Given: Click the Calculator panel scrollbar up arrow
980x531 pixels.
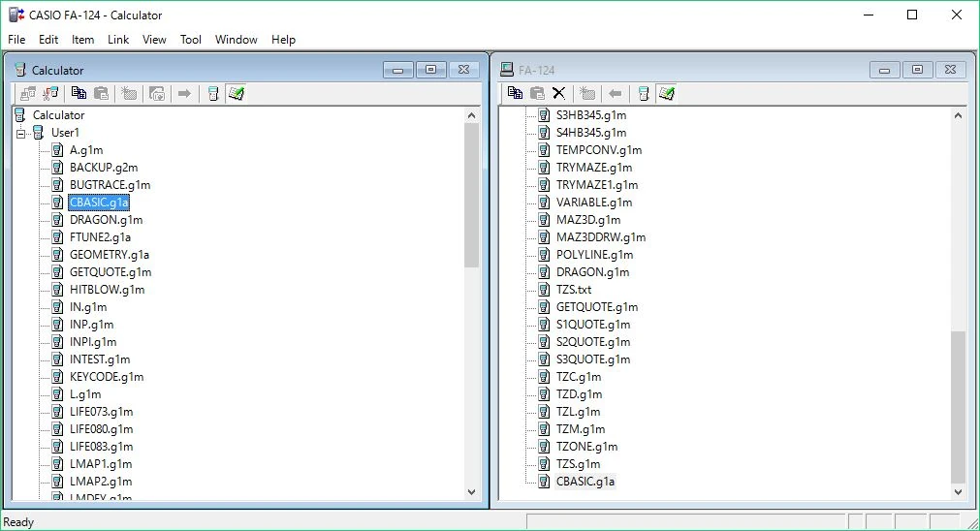Looking at the screenshot, I should tap(472, 115).
